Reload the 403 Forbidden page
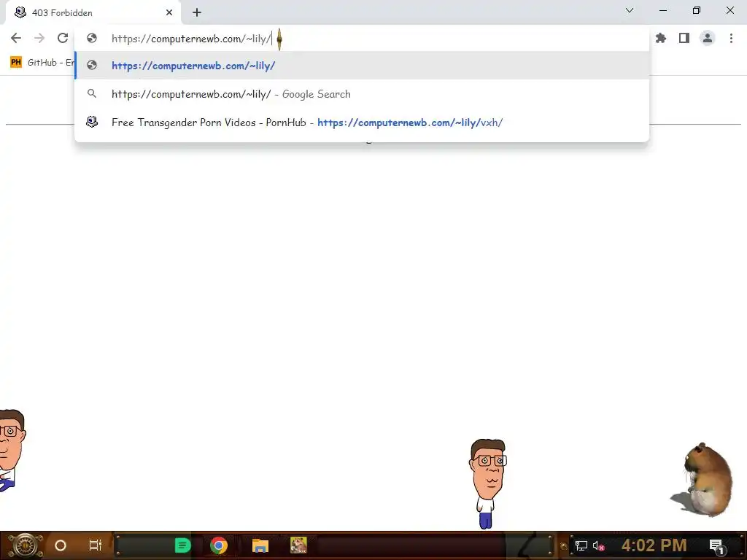The image size is (747, 560). 63,38
